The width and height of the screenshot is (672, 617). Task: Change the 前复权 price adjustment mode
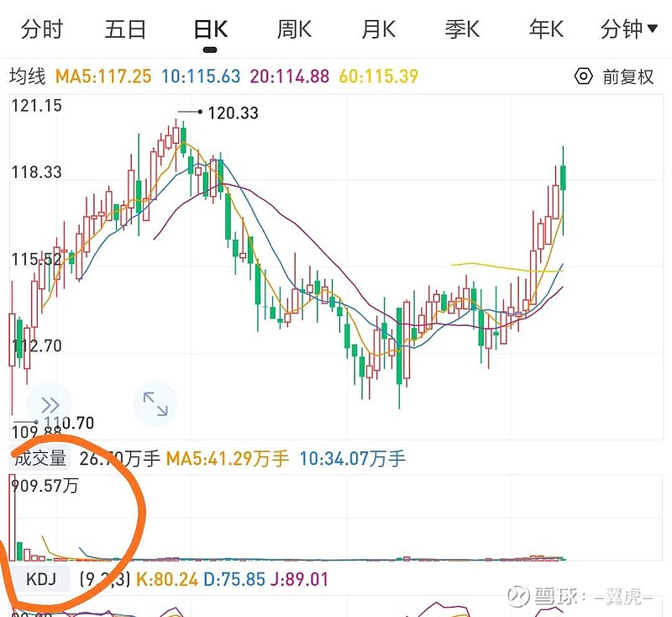[627, 76]
